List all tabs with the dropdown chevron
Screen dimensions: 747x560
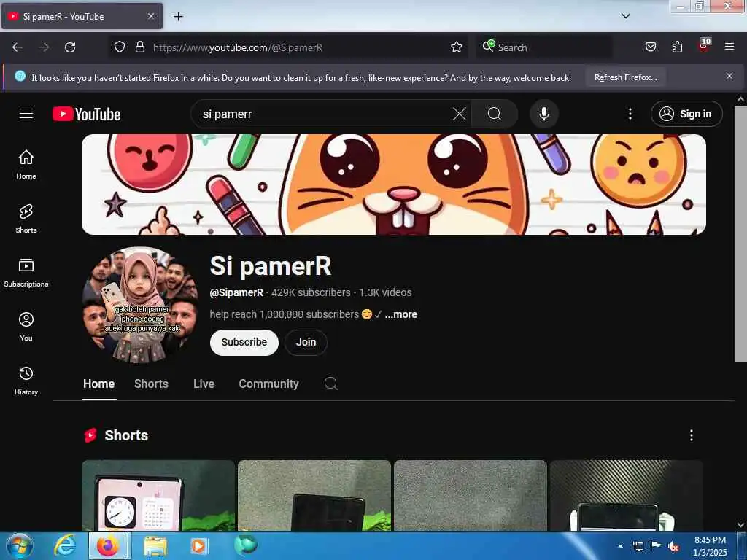(625, 16)
